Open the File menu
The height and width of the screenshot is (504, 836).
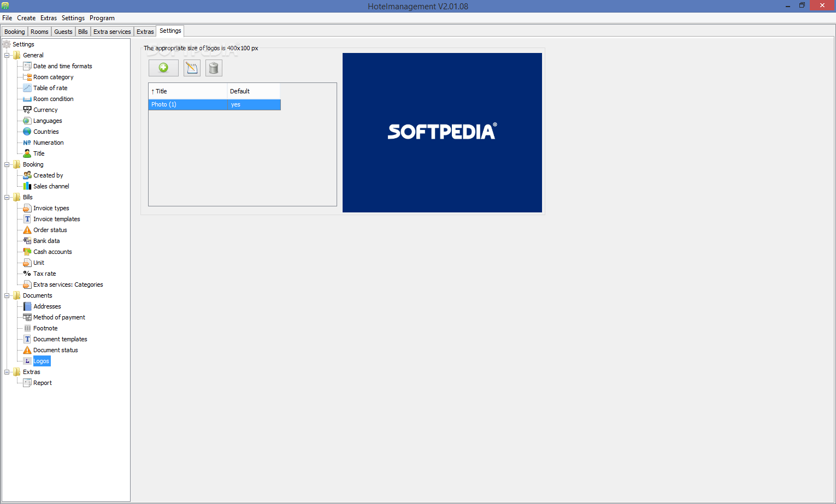tap(7, 18)
